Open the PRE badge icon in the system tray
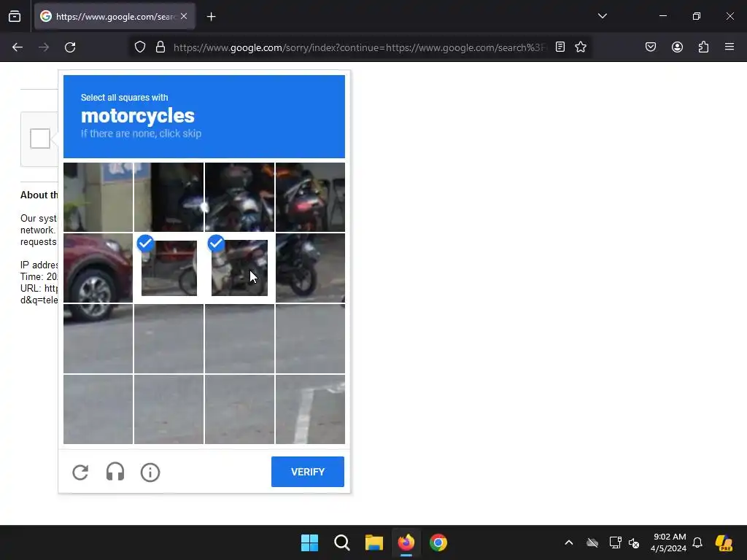 (724, 542)
